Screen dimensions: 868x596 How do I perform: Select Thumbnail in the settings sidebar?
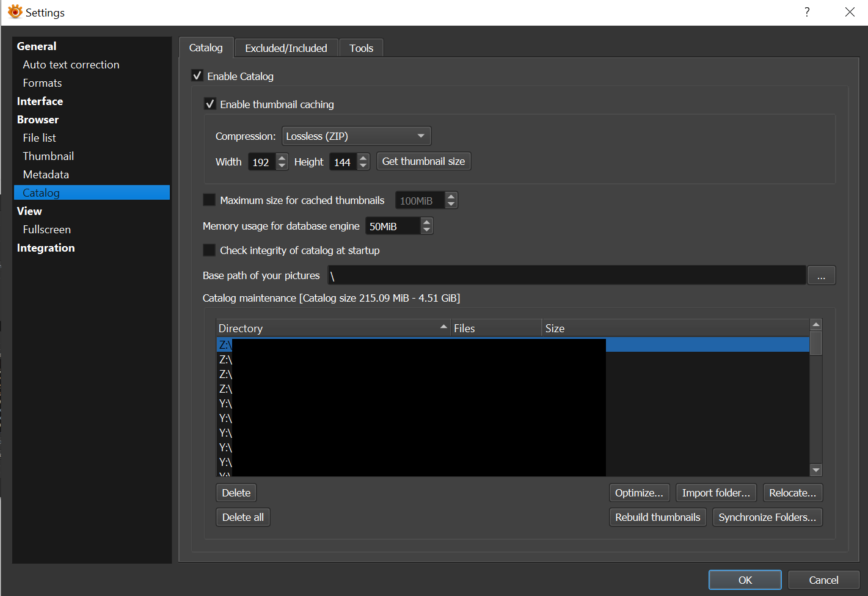pos(48,156)
